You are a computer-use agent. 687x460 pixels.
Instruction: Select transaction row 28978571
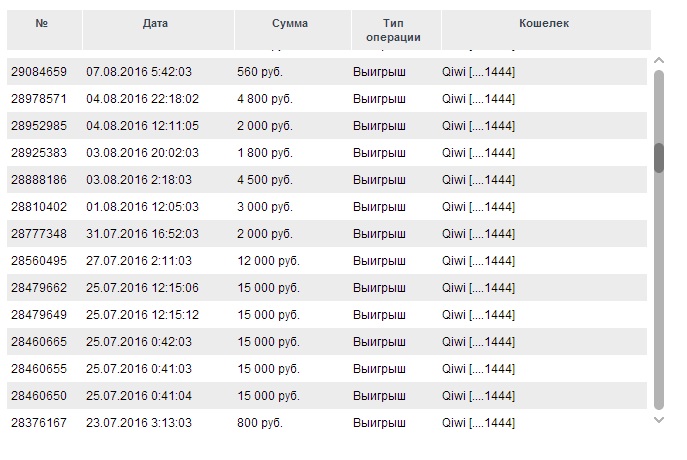[327, 99]
